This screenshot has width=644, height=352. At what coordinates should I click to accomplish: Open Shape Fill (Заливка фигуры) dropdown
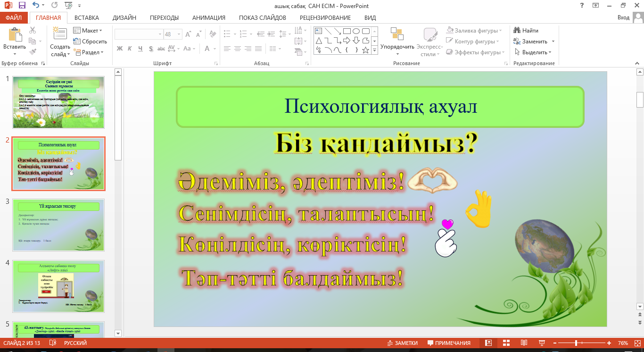click(x=474, y=30)
